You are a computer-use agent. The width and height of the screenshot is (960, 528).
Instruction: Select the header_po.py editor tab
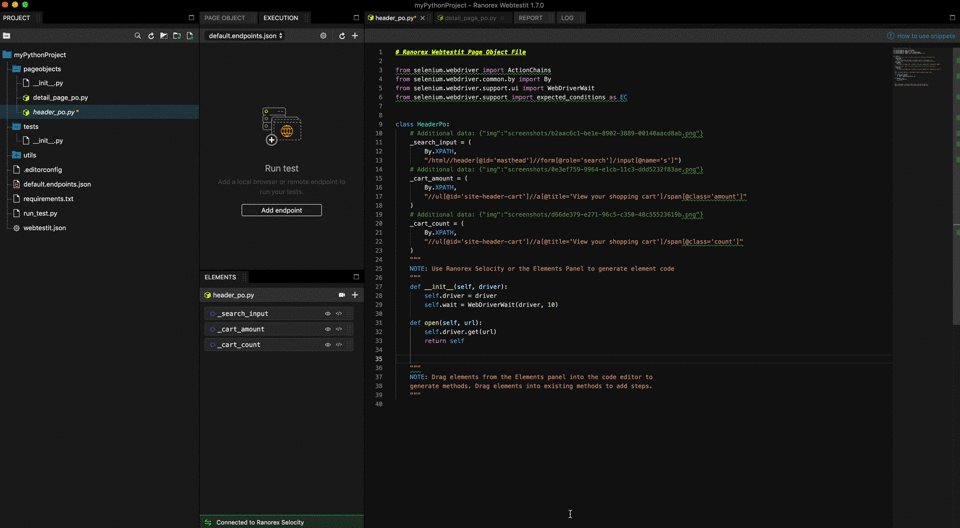click(x=392, y=18)
